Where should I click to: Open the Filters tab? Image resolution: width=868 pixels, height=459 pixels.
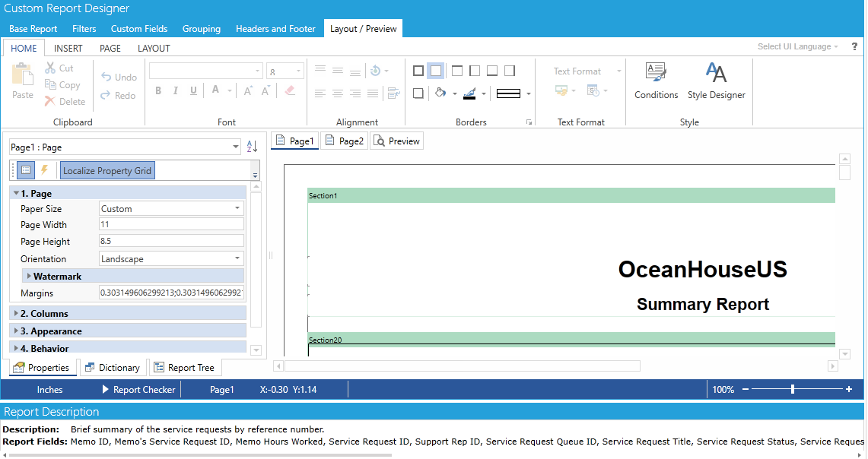(84, 29)
